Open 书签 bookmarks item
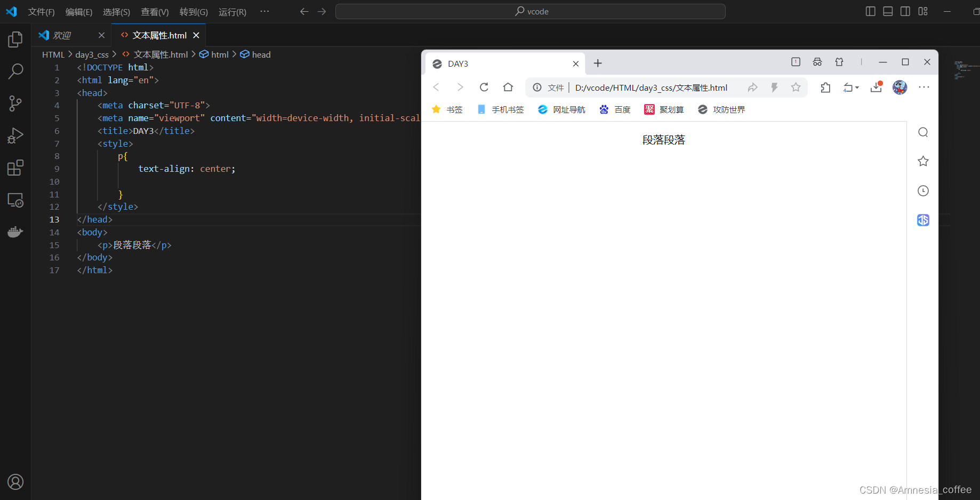The image size is (980, 500). [447, 109]
